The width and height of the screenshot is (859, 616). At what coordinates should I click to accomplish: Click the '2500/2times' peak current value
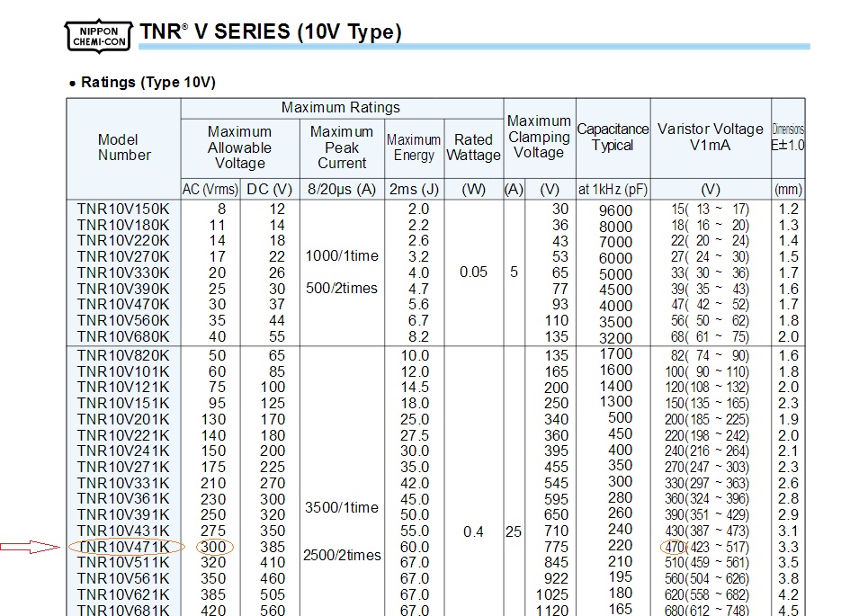[342, 555]
